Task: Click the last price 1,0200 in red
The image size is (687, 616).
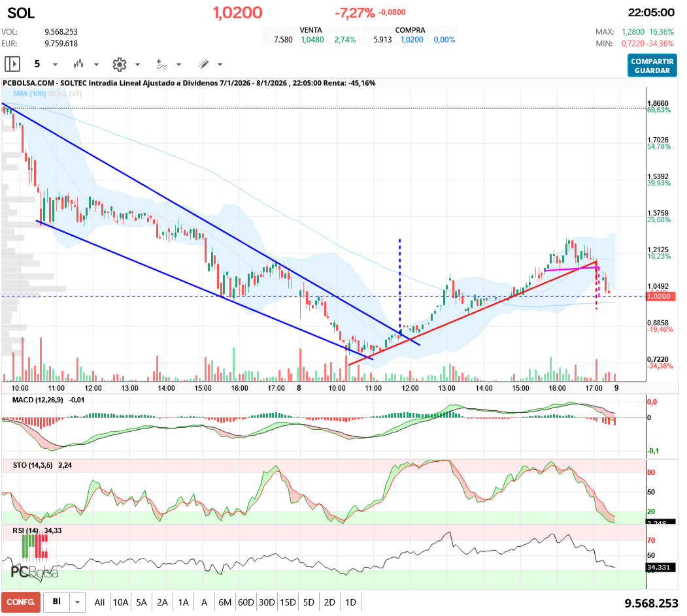Action: pos(237,12)
